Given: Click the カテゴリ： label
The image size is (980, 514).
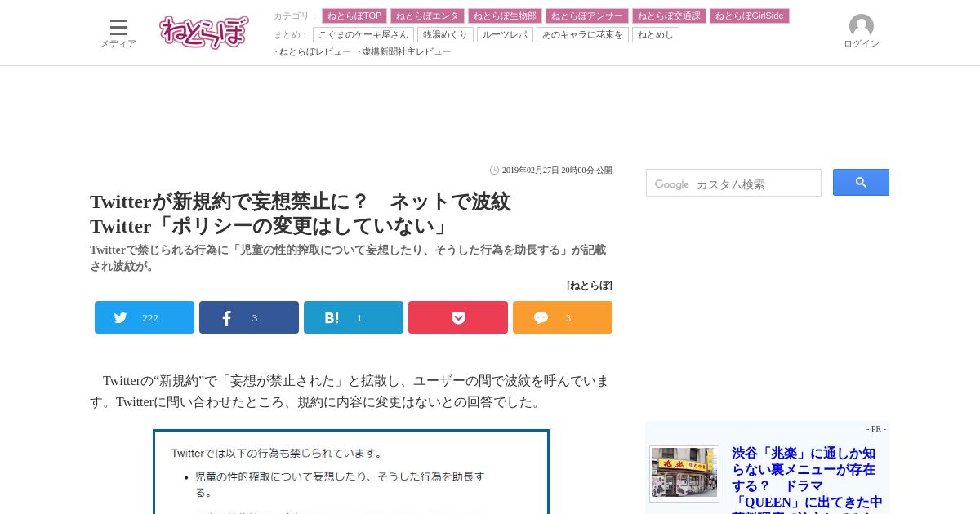Looking at the screenshot, I should click(296, 16).
